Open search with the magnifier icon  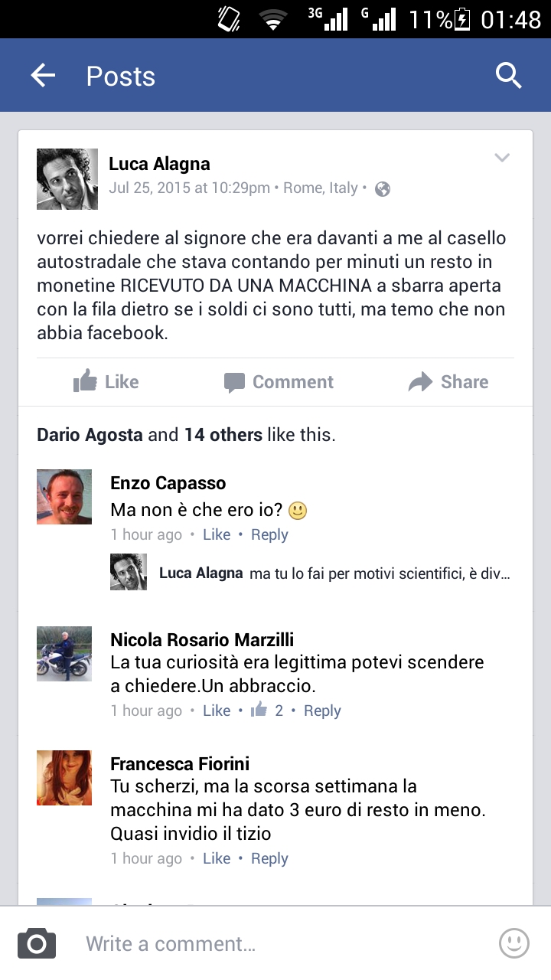508,75
